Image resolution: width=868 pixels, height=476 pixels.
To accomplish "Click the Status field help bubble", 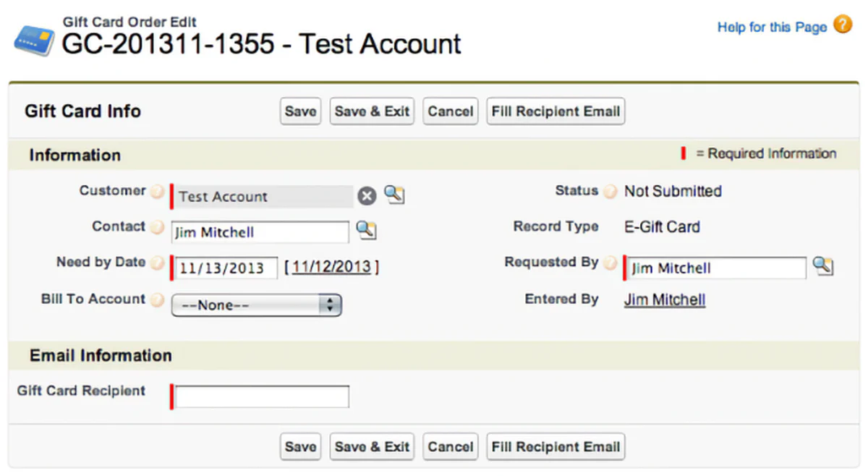I will (610, 191).
